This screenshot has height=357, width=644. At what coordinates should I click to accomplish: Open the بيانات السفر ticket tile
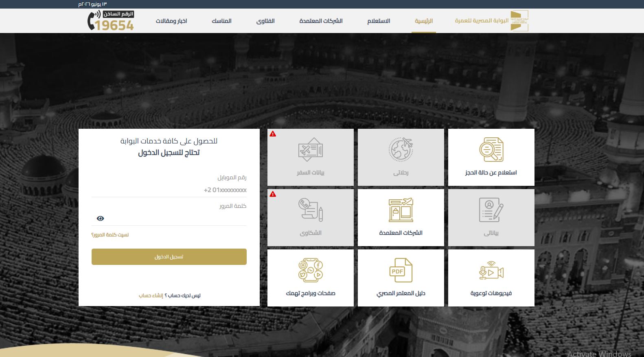311,157
